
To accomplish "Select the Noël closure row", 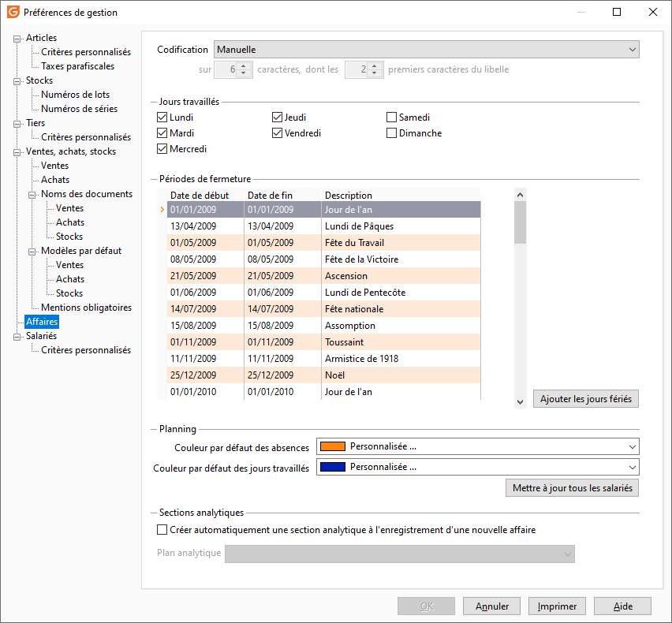I will pos(324,375).
